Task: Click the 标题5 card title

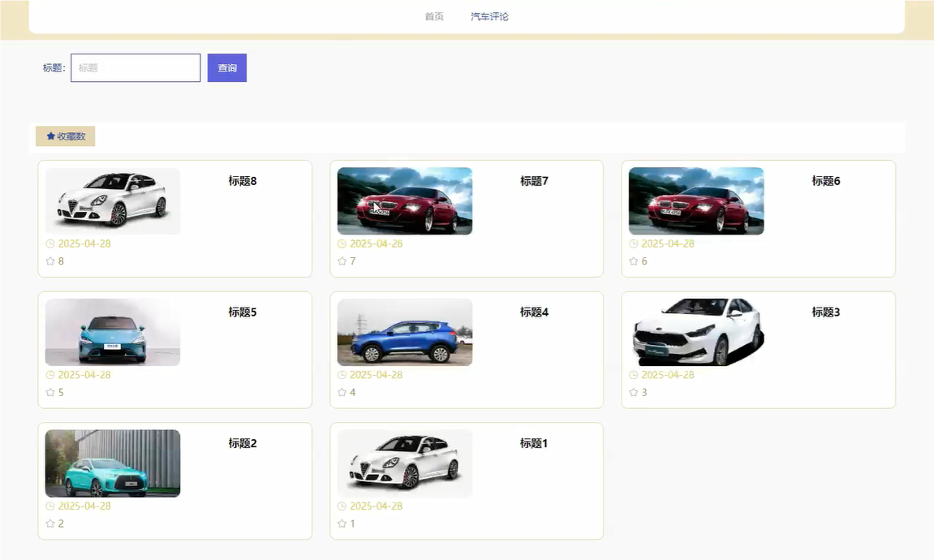Action: [243, 312]
